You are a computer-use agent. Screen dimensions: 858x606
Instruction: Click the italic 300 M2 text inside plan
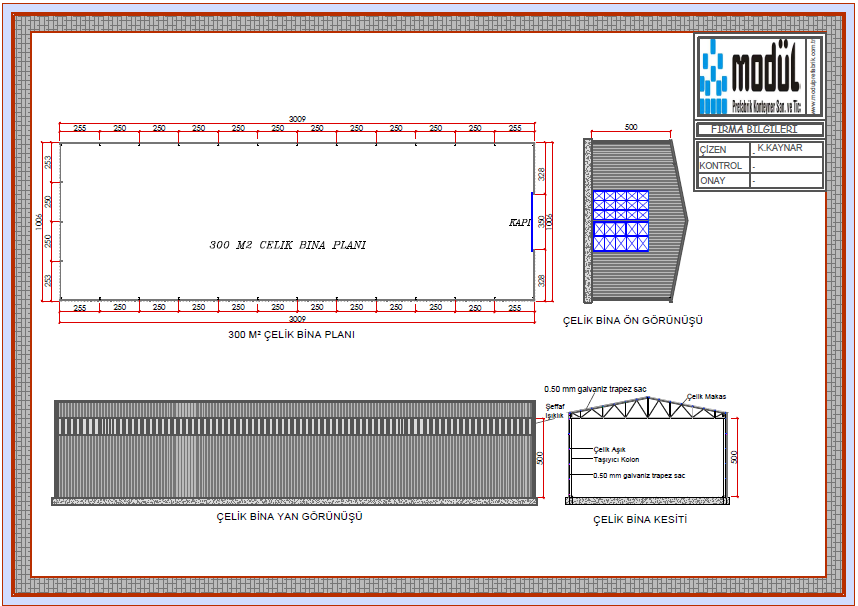[287, 245]
